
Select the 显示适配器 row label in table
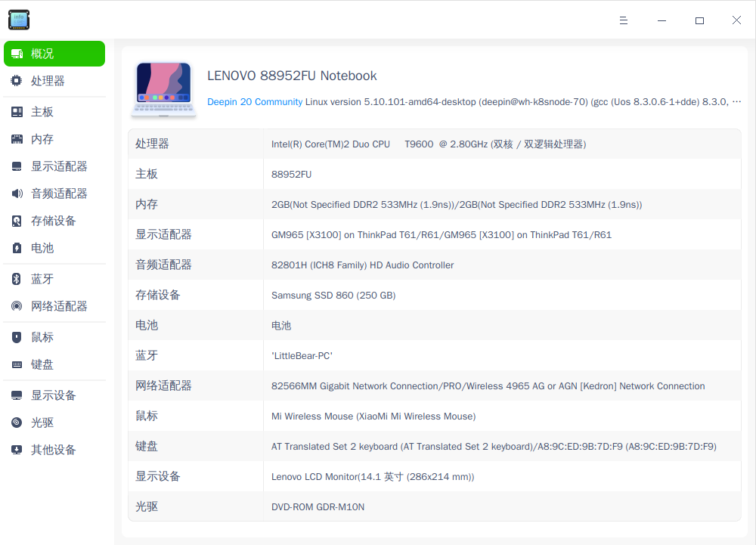(x=163, y=234)
